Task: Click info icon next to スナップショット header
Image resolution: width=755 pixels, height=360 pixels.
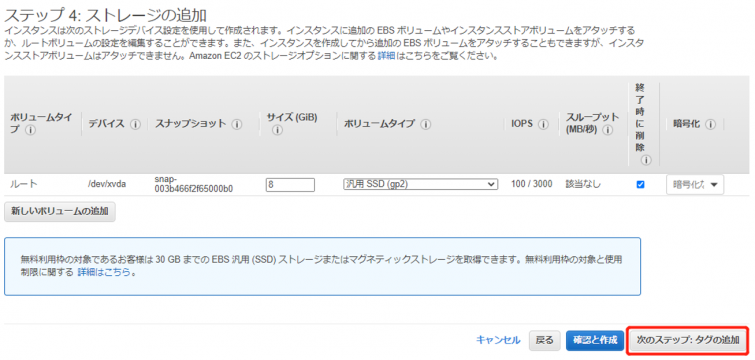Action: click(x=236, y=124)
